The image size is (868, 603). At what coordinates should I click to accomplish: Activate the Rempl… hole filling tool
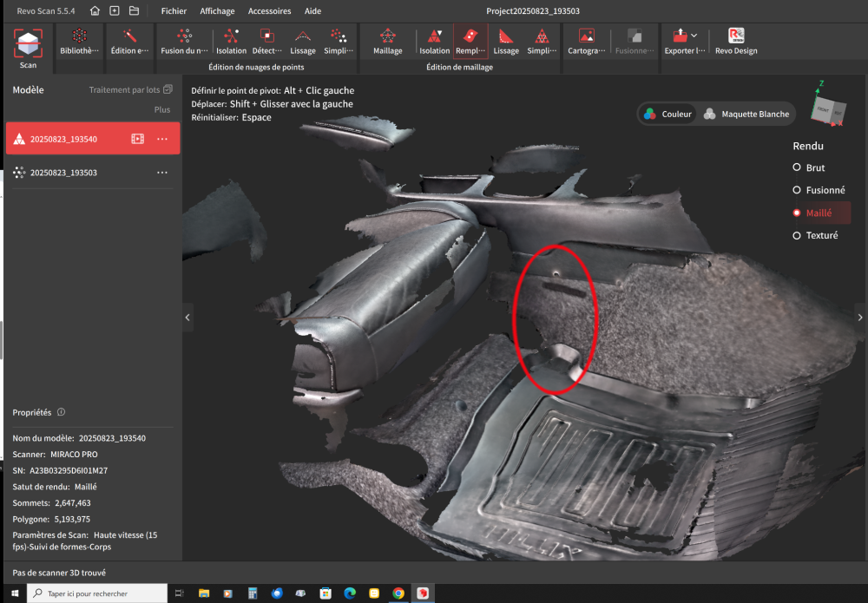pyautogui.click(x=470, y=42)
